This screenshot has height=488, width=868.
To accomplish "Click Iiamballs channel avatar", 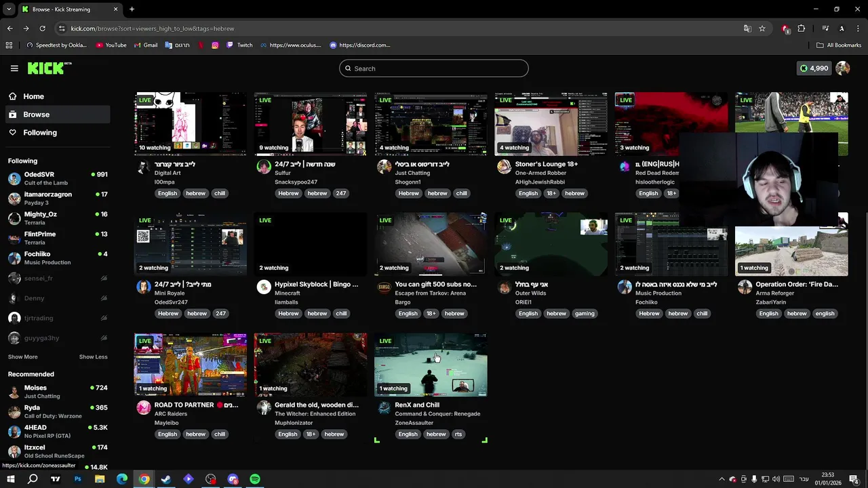I will point(264,287).
